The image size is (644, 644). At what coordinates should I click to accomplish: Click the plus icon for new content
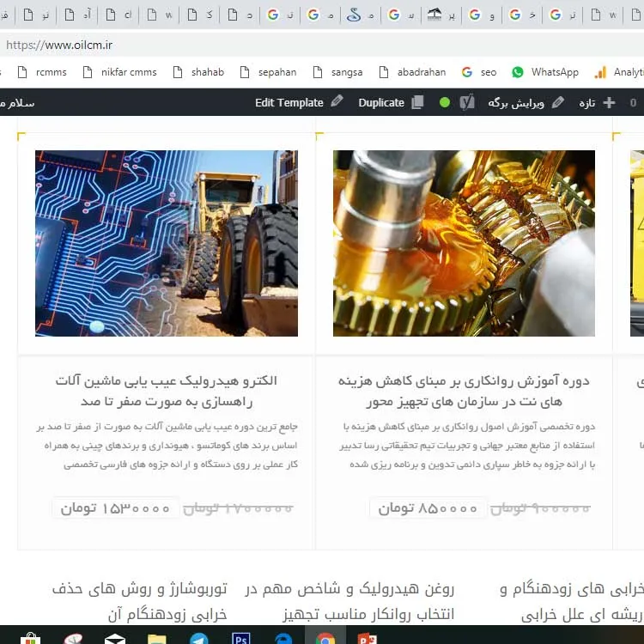pos(609,102)
